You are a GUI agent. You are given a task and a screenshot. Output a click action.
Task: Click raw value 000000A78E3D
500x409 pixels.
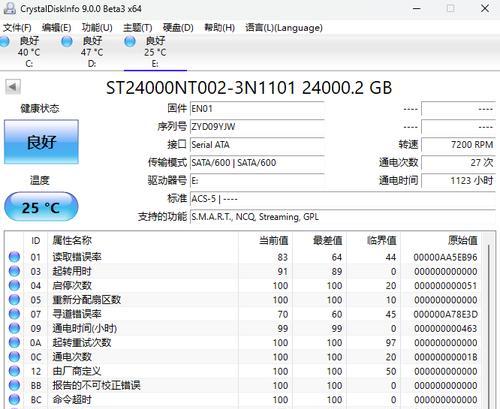coord(445,314)
